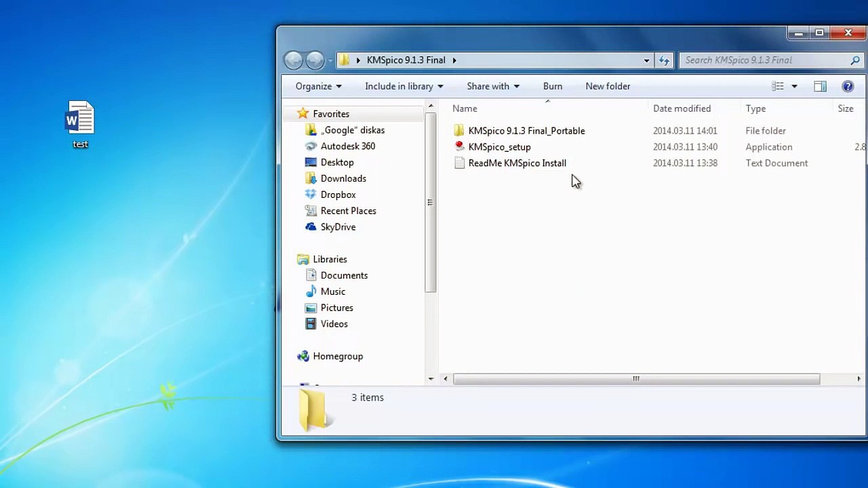The width and height of the screenshot is (868, 488).
Task: Click the Downloads folder icon in Favorites
Action: click(x=311, y=178)
